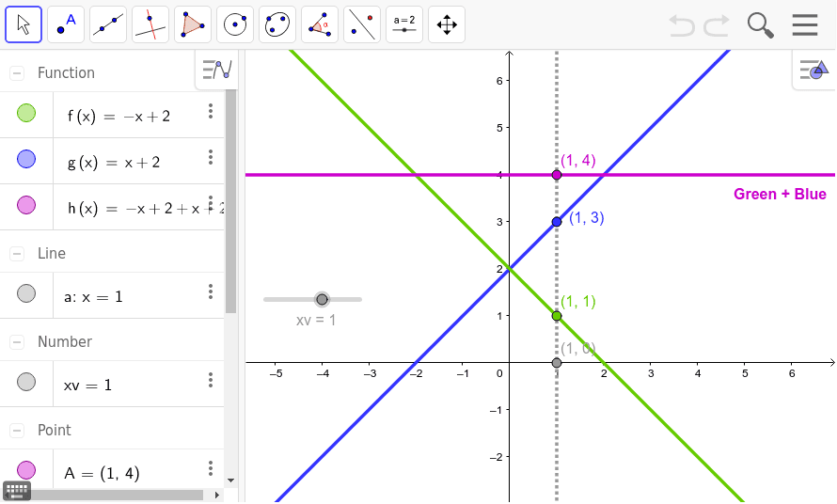
Task: Click the algebra panel vertical scrollbar
Action: (x=230, y=200)
